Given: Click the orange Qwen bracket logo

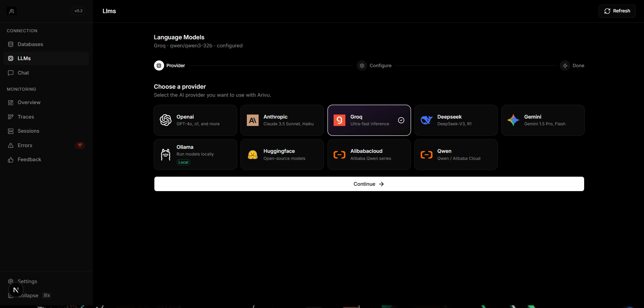Looking at the screenshot, I should pos(426,155).
